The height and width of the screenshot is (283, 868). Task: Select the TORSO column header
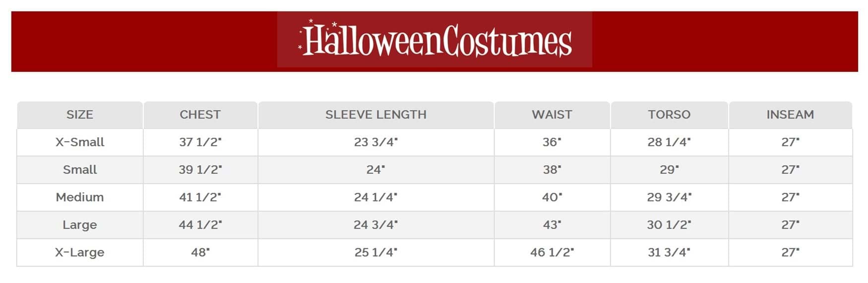[669, 114]
